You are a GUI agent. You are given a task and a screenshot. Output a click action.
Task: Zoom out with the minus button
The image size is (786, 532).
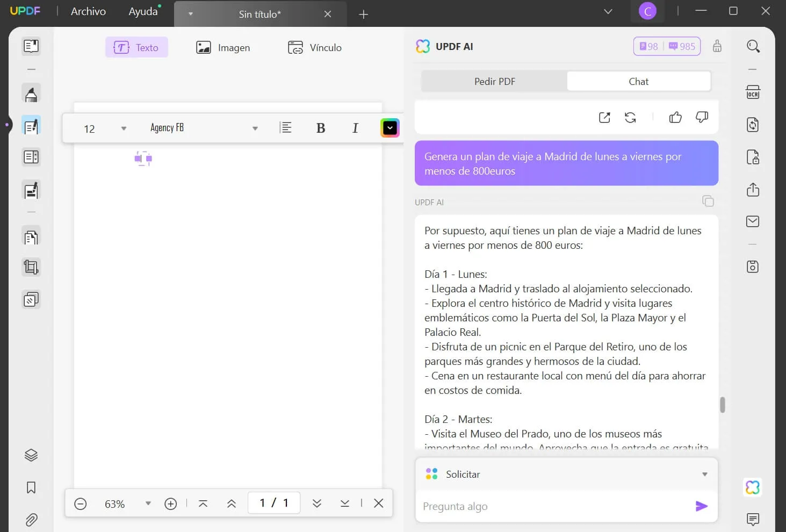coord(81,504)
